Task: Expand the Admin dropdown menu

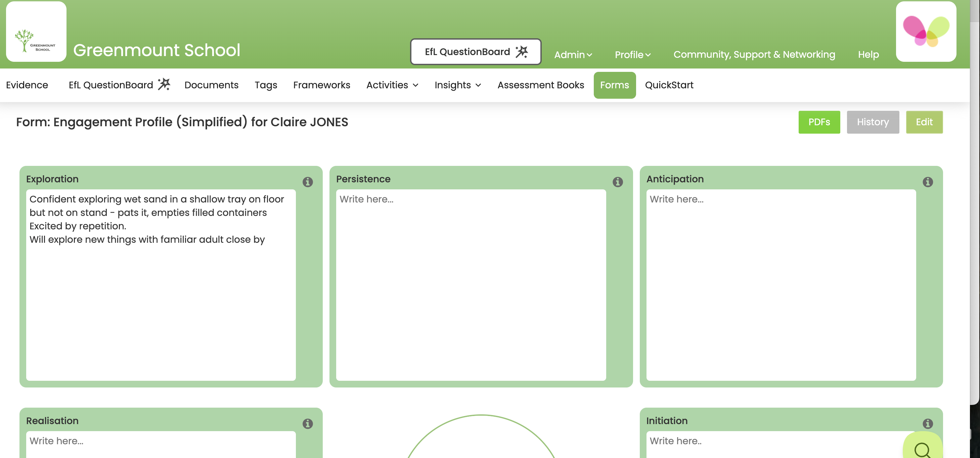Action: [573, 55]
